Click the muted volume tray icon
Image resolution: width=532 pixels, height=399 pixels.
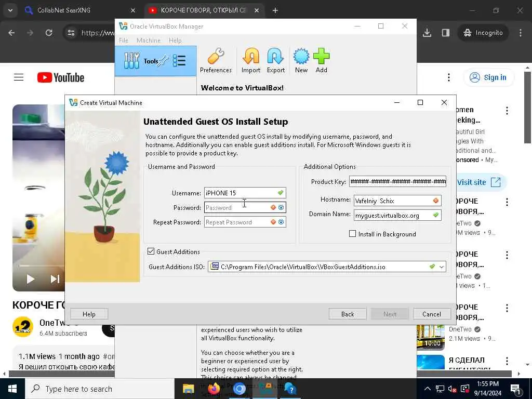click(453, 389)
